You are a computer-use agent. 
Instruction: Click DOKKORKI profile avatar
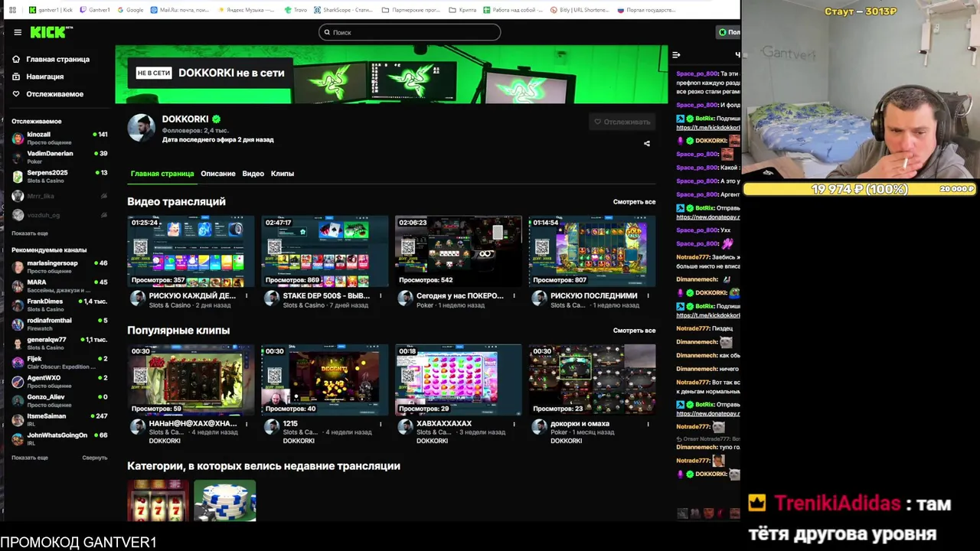click(141, 129)
